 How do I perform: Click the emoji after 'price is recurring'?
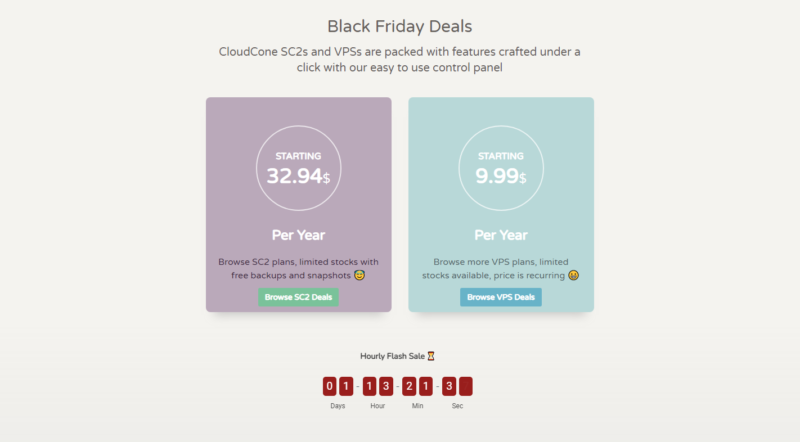573,275
